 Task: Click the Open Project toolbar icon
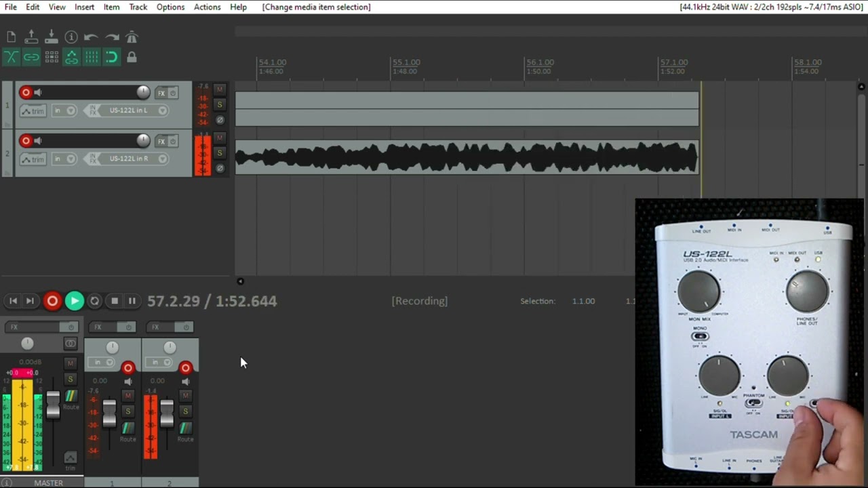(31, 37)
